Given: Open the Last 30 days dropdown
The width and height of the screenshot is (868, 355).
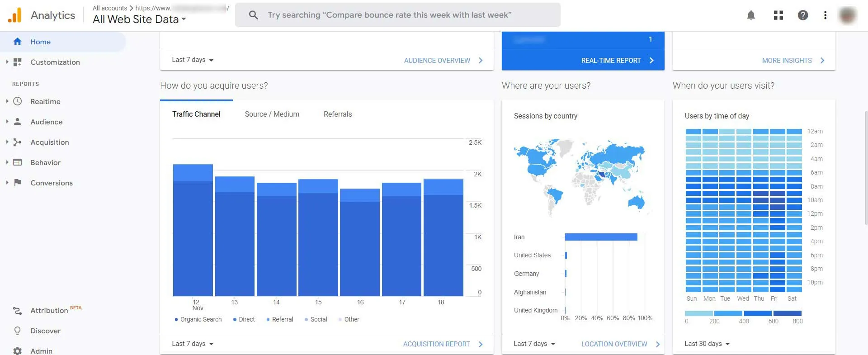Looking at the screenshot, I should tap(707, 344).
